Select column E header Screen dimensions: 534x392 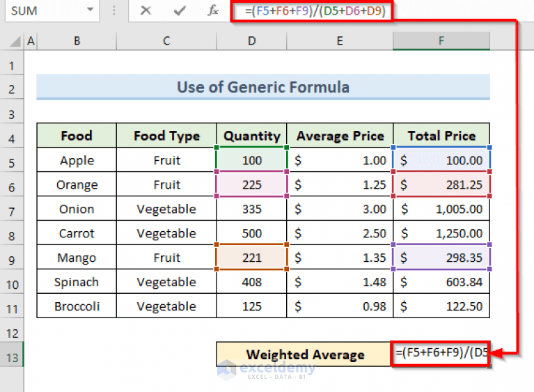pos(340,41)
